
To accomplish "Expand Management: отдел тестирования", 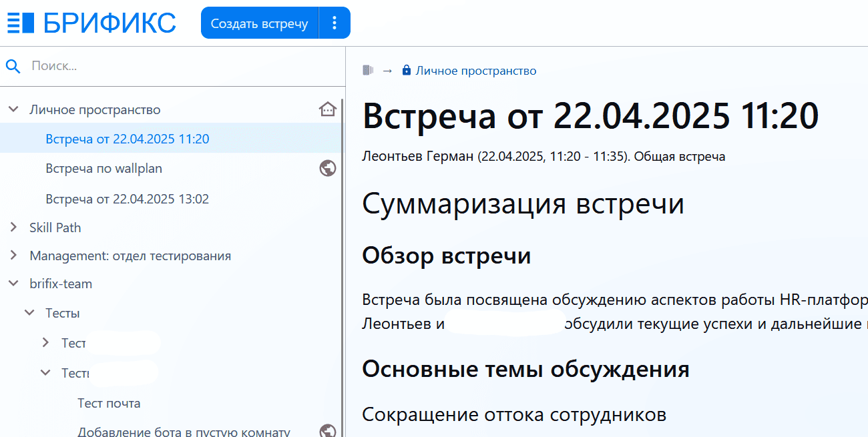I will coord(13,256).
